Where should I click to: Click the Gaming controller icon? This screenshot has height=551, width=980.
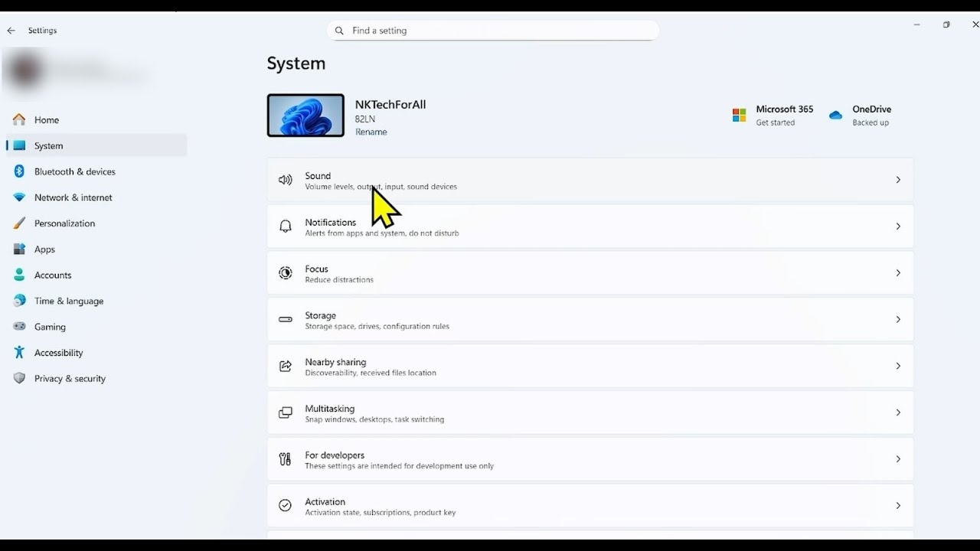click(19, 327)
